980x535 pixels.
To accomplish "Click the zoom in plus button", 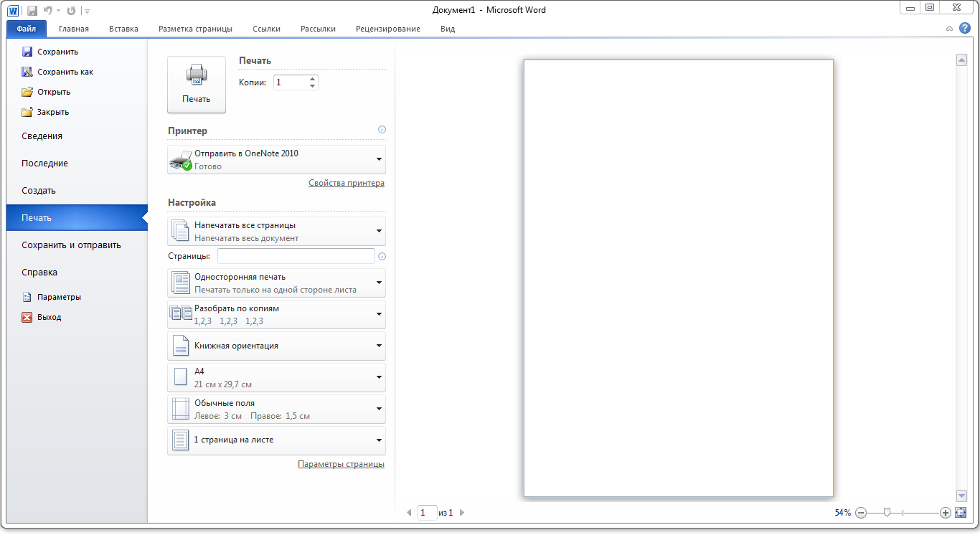I will [x=945, y=513].
